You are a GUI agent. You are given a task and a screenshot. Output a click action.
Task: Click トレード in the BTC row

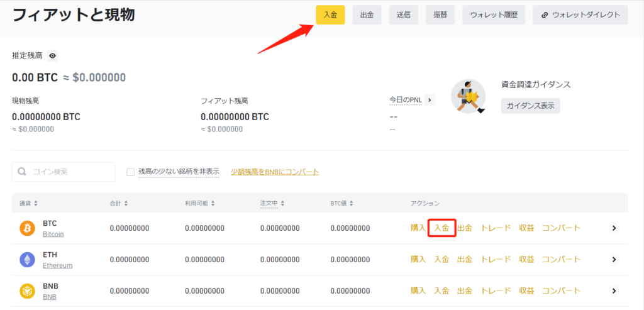[496, 228]
